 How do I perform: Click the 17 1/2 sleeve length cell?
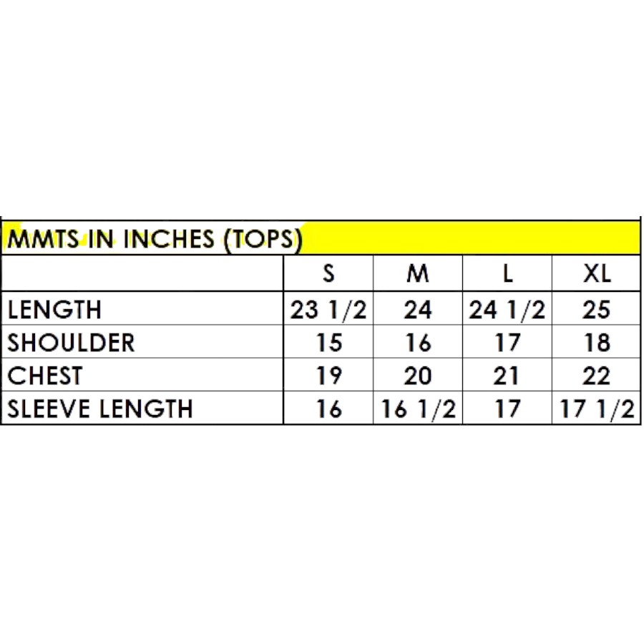[597, 409]
